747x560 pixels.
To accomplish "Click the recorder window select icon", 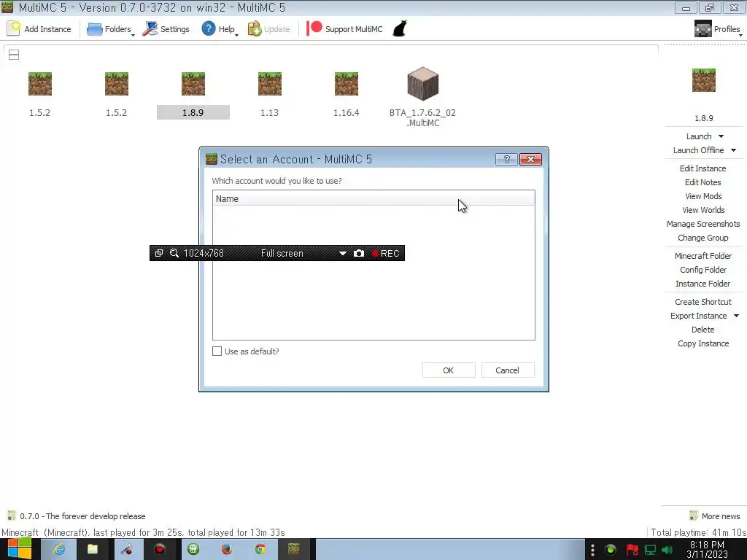I will (158, 253).
